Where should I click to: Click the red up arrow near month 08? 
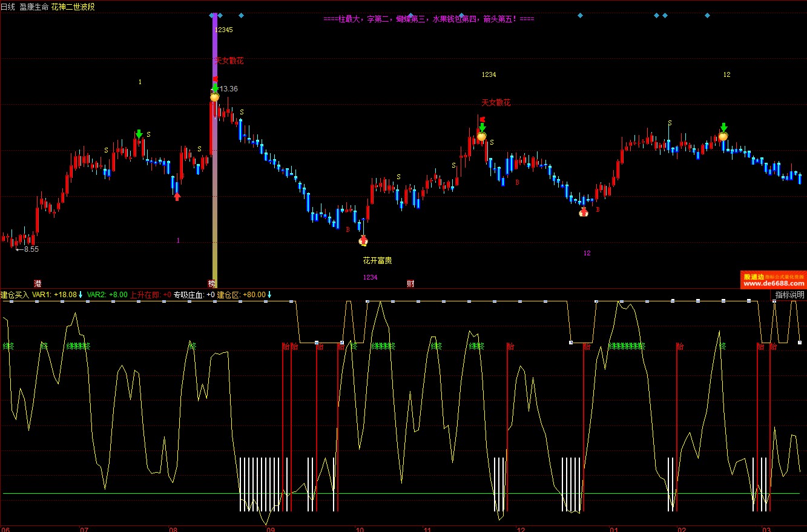click(x=177, y=196)
